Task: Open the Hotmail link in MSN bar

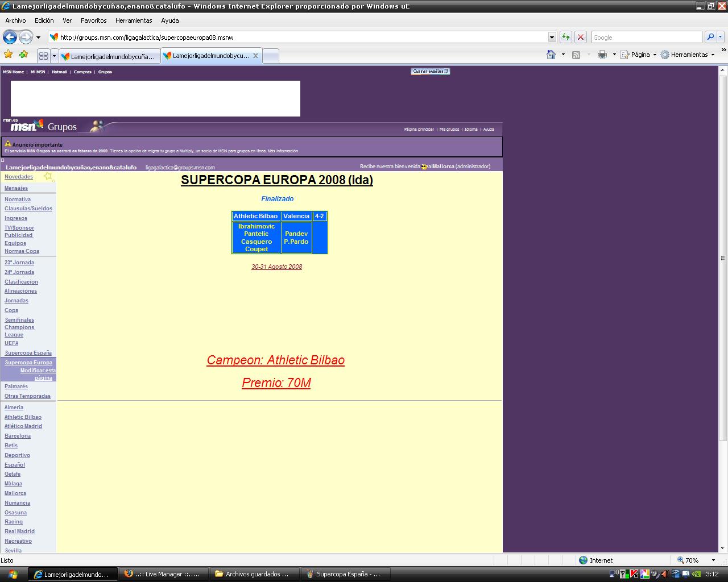Action: tap(59, 72)
